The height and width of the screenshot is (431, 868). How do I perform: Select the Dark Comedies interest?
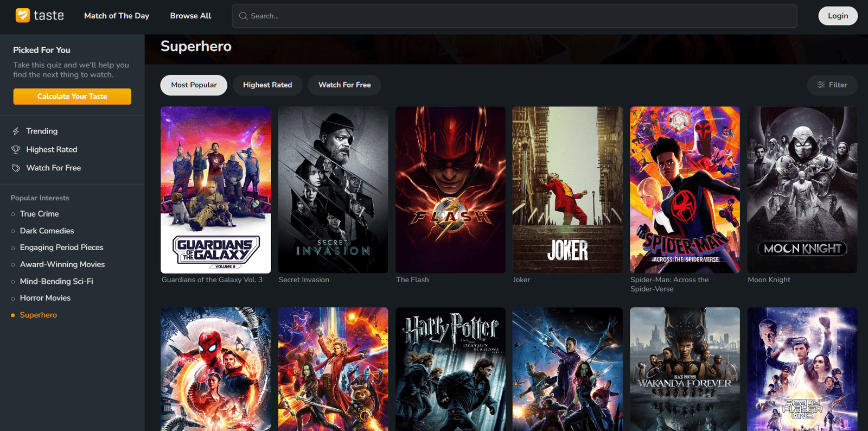point(47,231)
